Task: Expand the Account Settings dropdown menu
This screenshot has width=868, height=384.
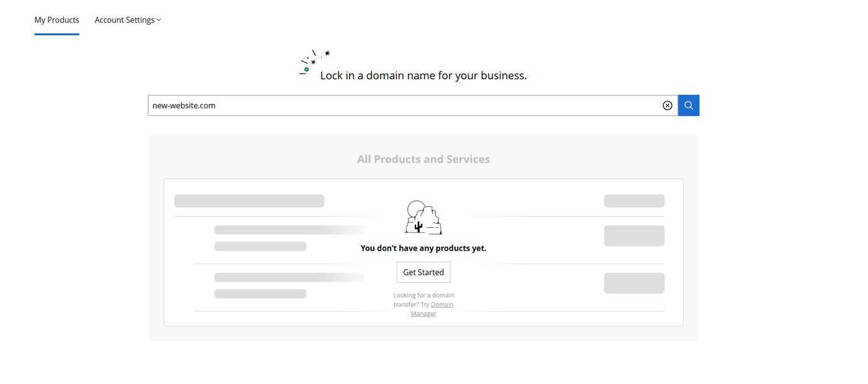Action: click(x=128, y=20)
